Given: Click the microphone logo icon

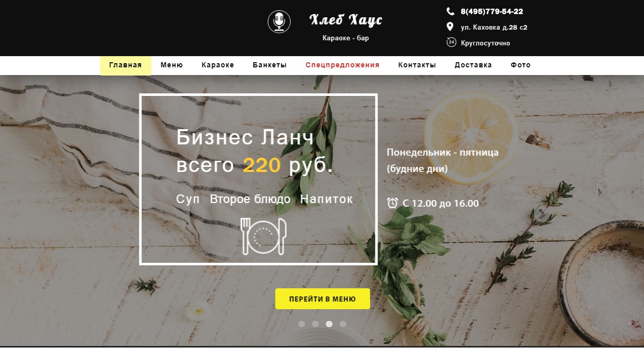Looking at the screenshot, I should [279, 22].
